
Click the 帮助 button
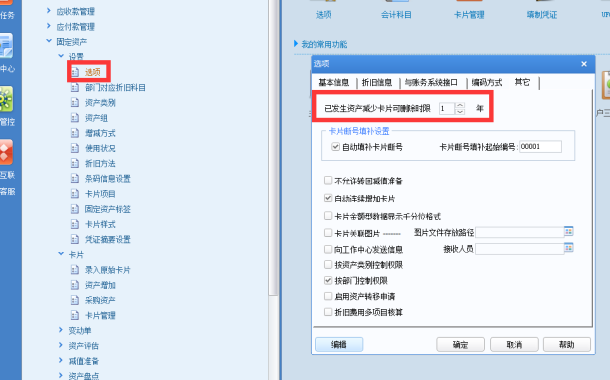(567, 345)
